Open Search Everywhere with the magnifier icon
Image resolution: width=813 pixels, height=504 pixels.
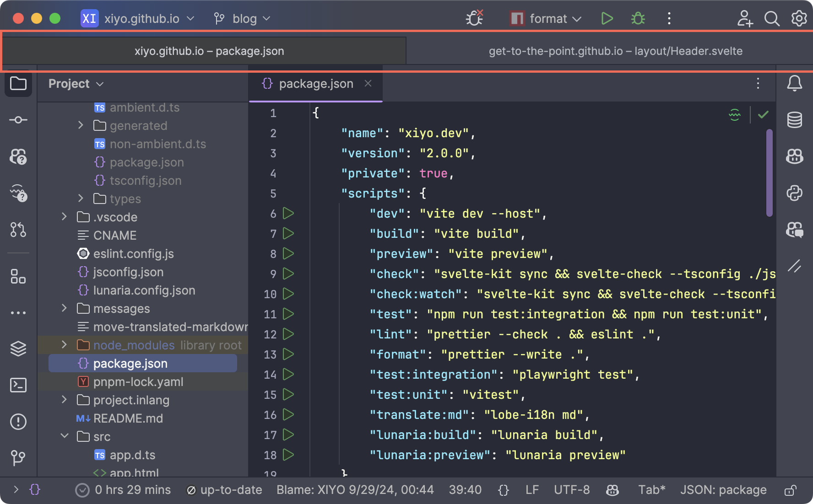click(772, 18)
